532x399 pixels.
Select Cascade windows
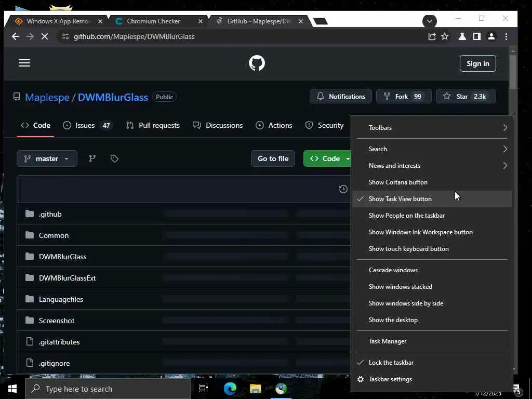[432, 270]
